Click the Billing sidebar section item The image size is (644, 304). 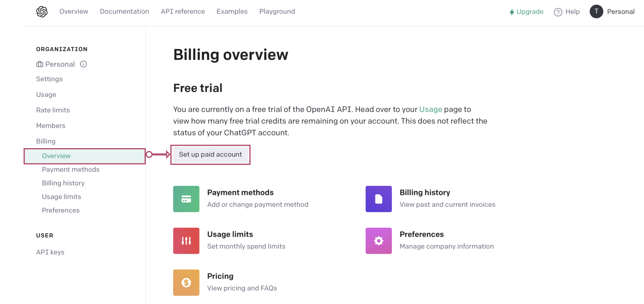coord(46,141)
